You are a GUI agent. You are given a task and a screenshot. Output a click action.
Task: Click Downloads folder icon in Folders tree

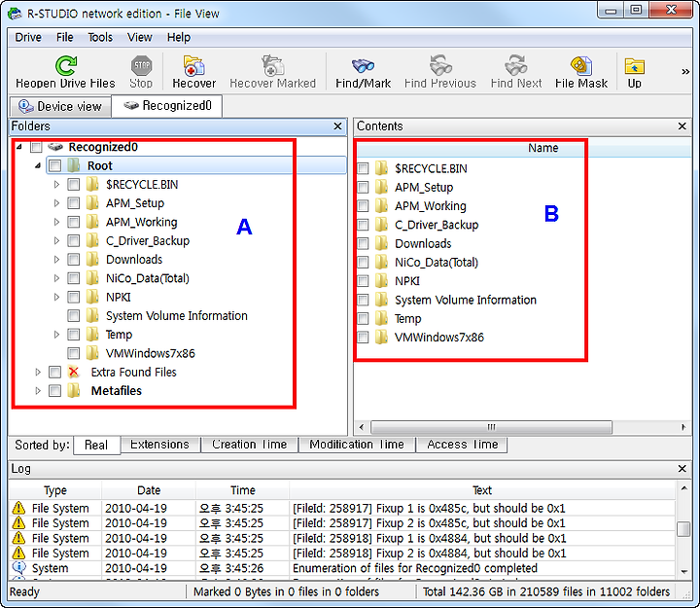92,259
